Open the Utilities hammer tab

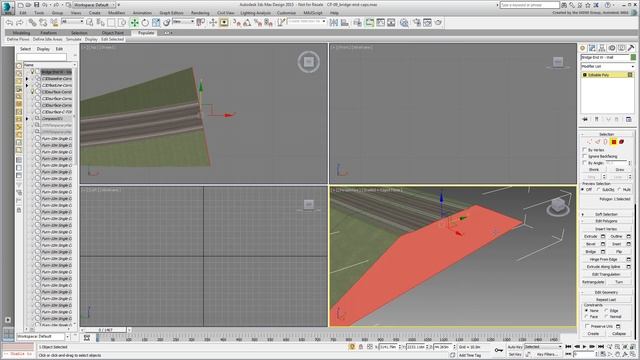click(x=631, y=48)
